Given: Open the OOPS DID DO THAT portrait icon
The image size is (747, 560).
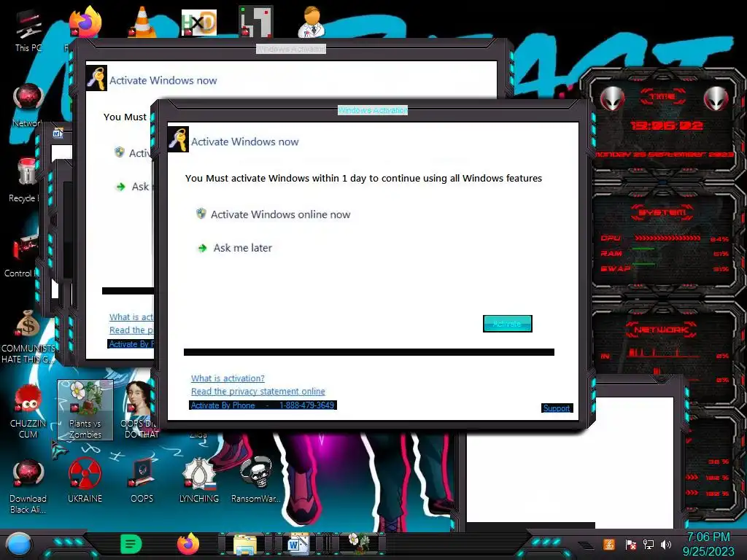Looking at the screenshot, I should coord(140,410).
